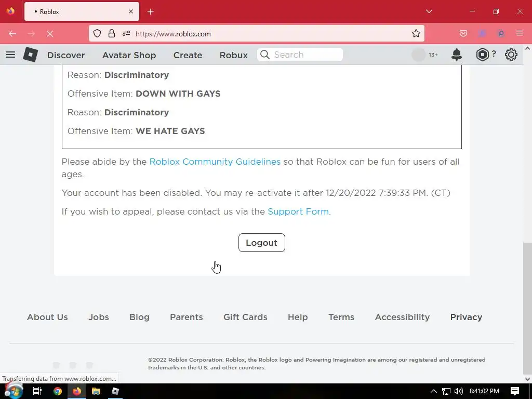Viewport: 532px width, 399px height.
Task: Focus the Roblox Search field
Action: (300, 55)
